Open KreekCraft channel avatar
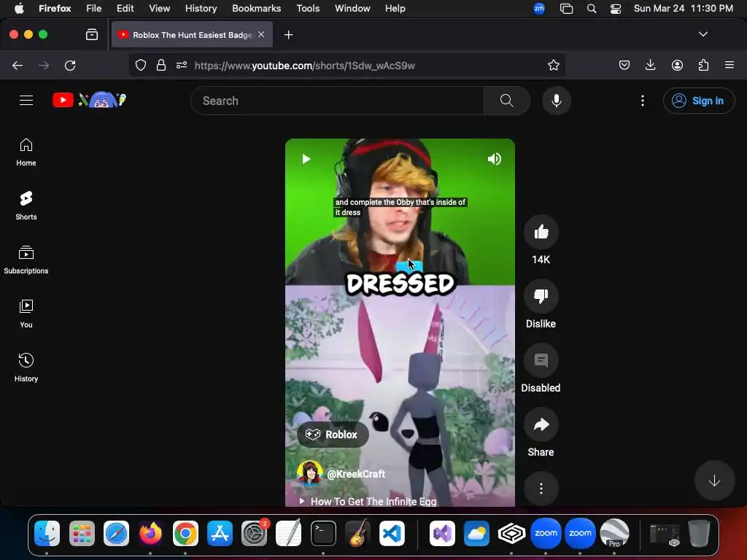The image size is (747, 560). coord(309,472)
